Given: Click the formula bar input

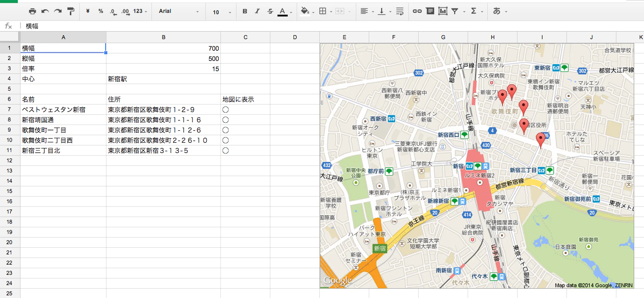Looking at the screenshot, I should point(332,26).
